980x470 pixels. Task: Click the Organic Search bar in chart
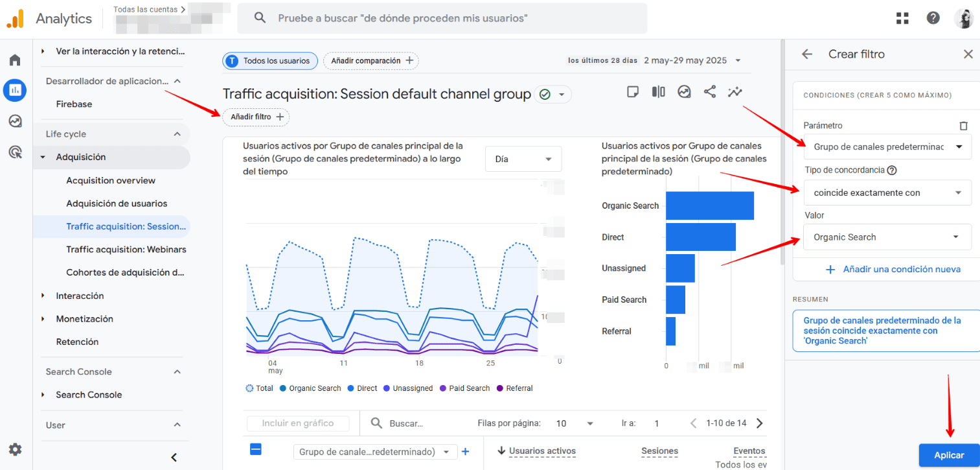tap(710, 206)
